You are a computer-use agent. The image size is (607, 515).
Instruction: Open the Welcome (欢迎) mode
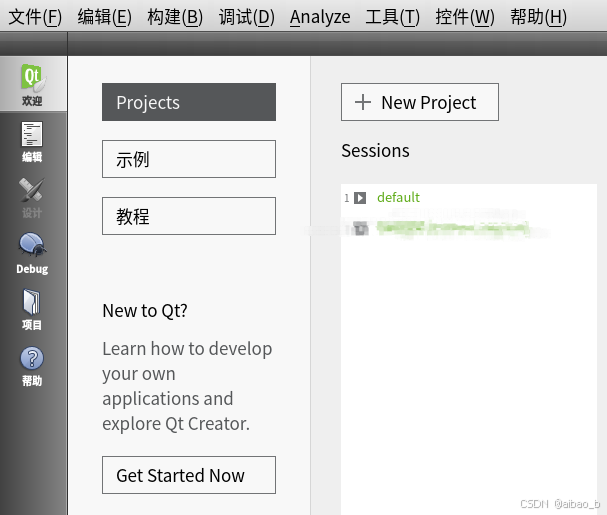click(33, 84)
